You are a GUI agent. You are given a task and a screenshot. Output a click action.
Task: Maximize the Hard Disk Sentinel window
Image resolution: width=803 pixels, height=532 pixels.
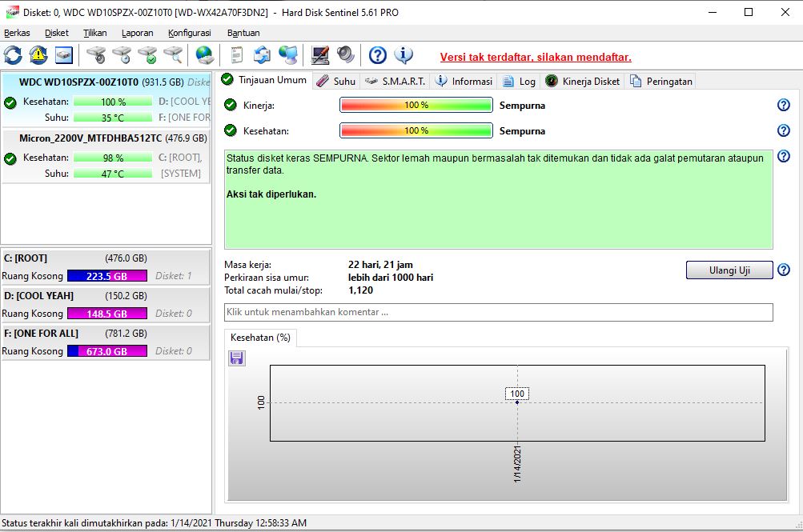(749, 12)
